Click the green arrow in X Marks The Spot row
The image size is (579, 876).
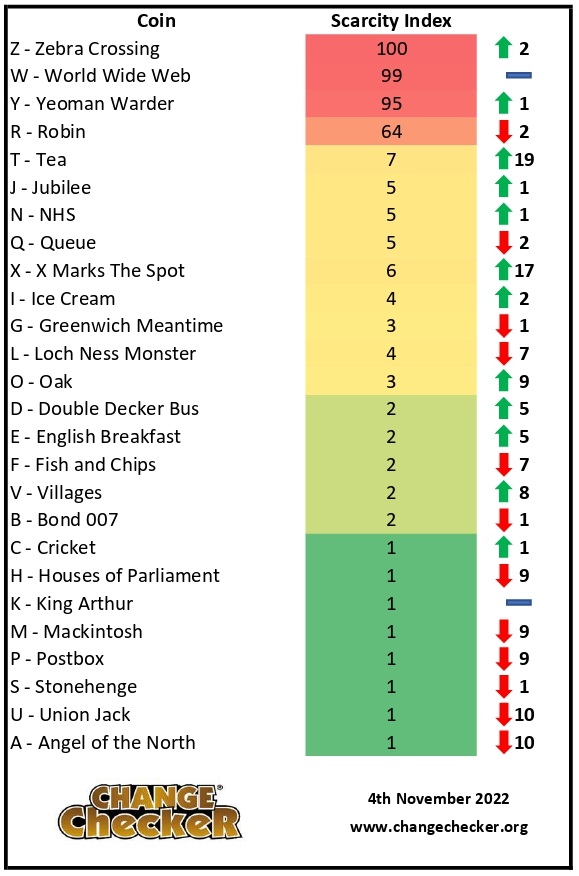(x=504, y=270)
